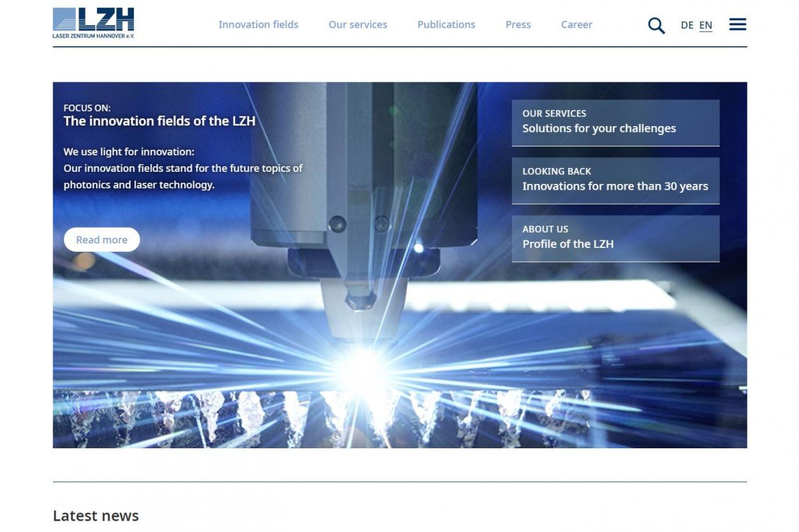The image size is (799, 532).
Task: Click the 'Latest news' heading
Action: (x=96, y=516)
